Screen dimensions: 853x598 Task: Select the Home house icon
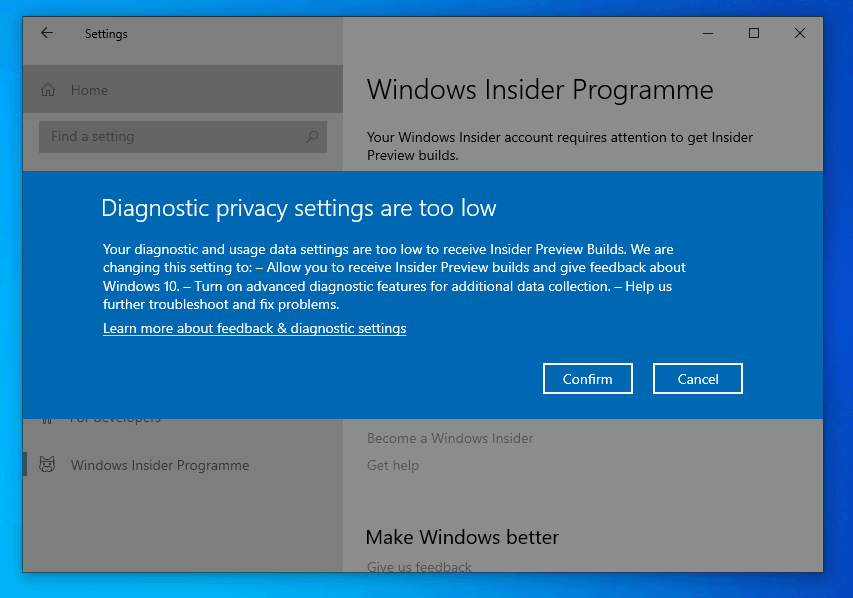coord(47,89)
